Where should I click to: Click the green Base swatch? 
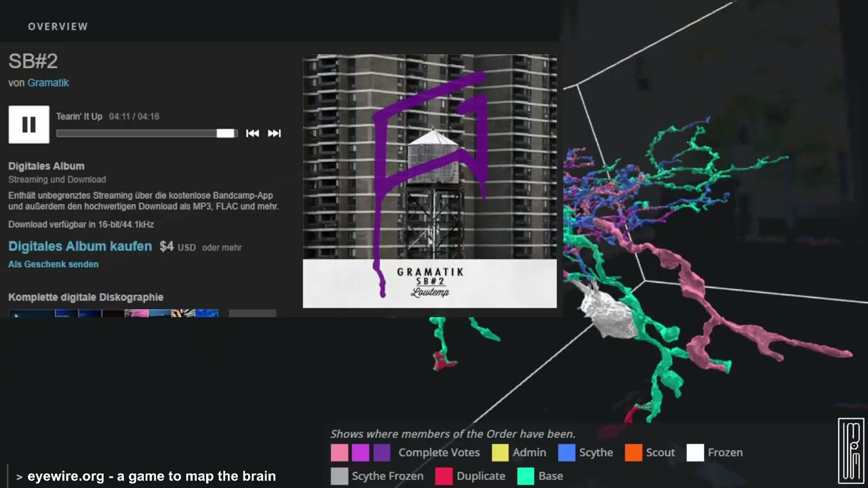click(x=526, y=476)
